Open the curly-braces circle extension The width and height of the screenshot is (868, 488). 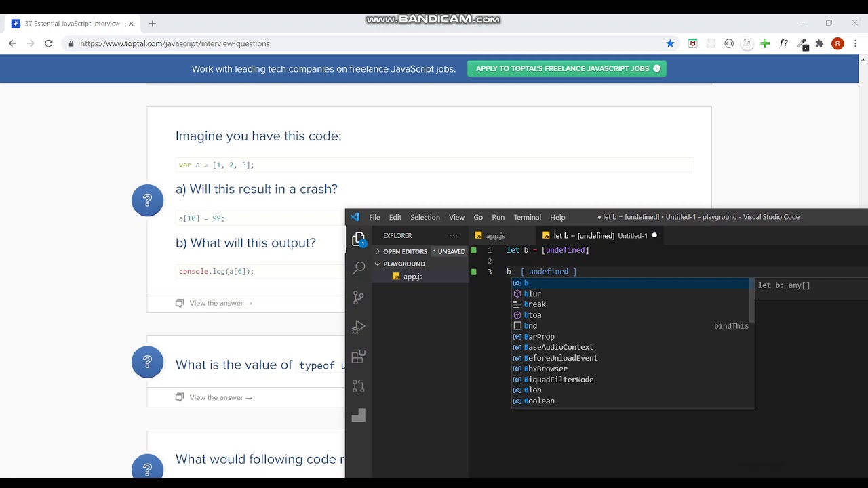click(x=729, y=43)
